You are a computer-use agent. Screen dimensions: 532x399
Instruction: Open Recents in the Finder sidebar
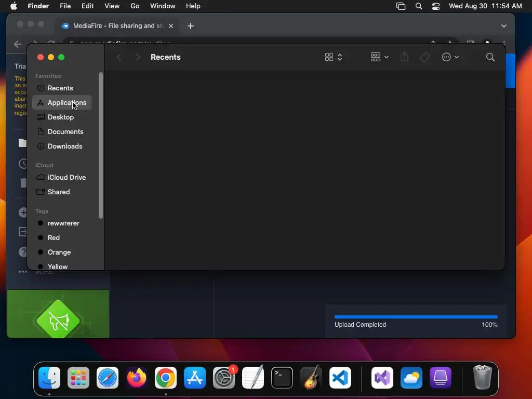pyautogui.click(x=61, y=88)
